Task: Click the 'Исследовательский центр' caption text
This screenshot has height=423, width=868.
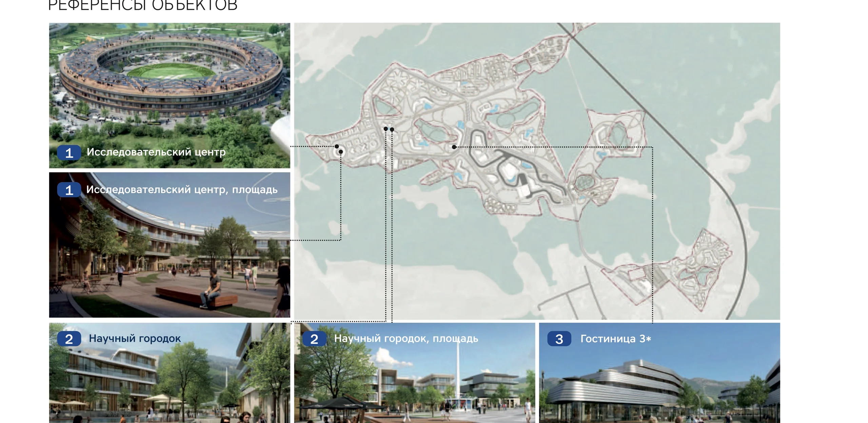Action: [156, 152]
